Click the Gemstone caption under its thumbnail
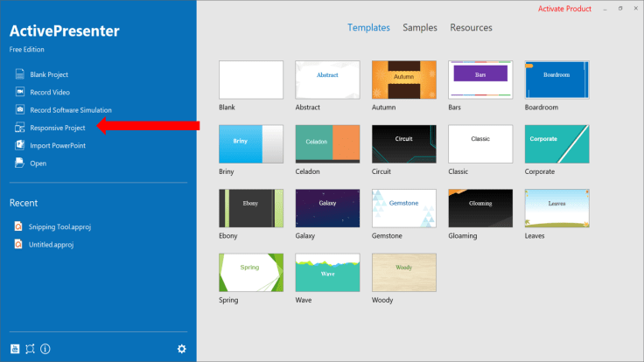This screenshot has width=644, height=362. point(387,236)
